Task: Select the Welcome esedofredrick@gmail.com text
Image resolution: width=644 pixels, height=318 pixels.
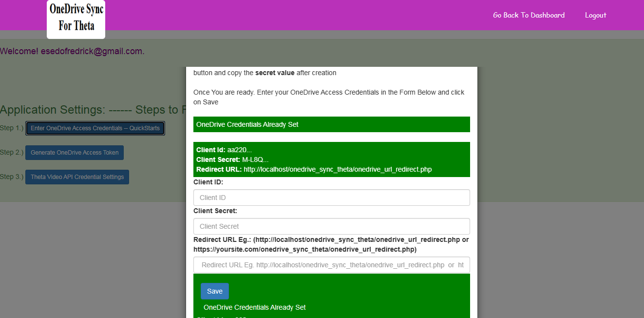Action: 72,51
